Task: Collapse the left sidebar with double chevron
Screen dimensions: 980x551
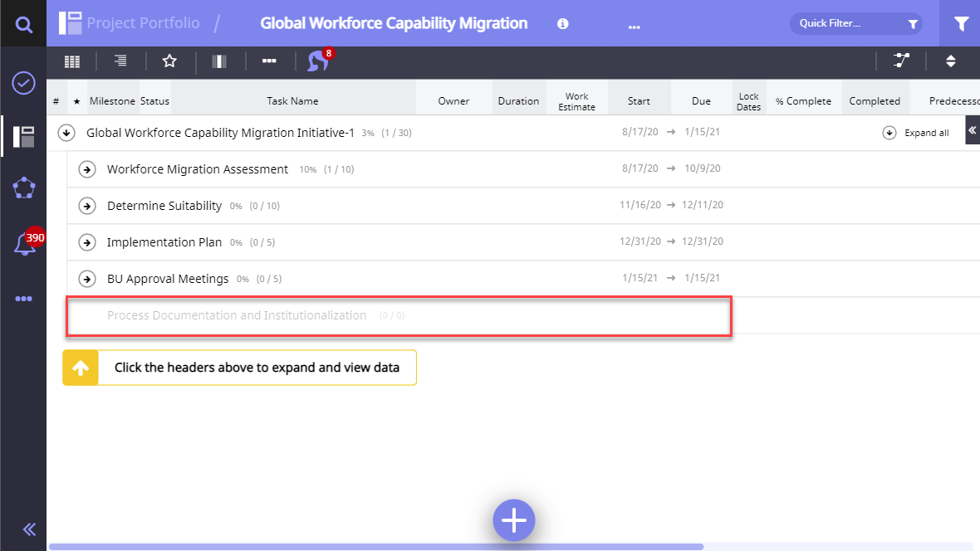Action: point(29,529)
